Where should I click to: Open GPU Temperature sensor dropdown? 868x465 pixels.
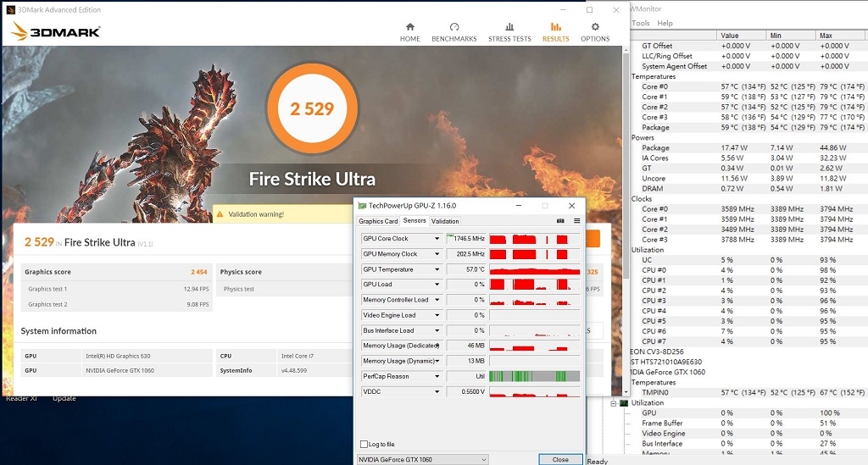[437, 269]
